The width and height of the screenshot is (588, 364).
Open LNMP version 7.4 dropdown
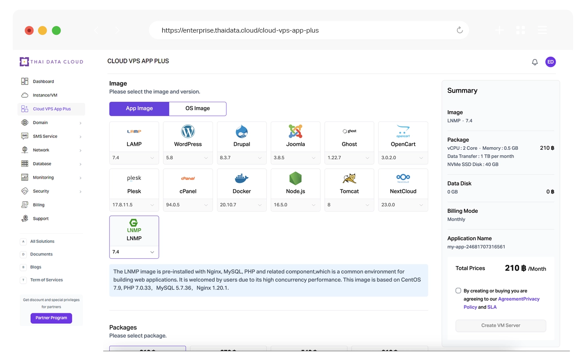pyautogui.click(x=134, y=252)
